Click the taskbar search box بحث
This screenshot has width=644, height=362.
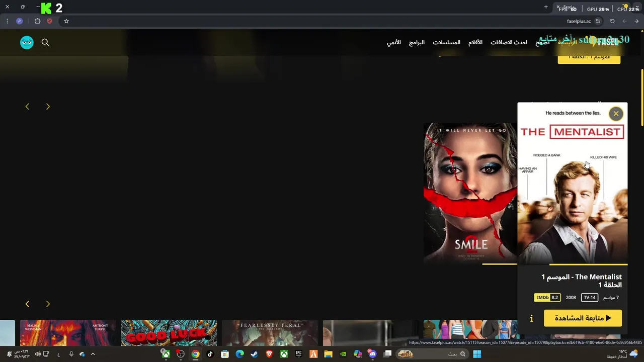point(431,354)
